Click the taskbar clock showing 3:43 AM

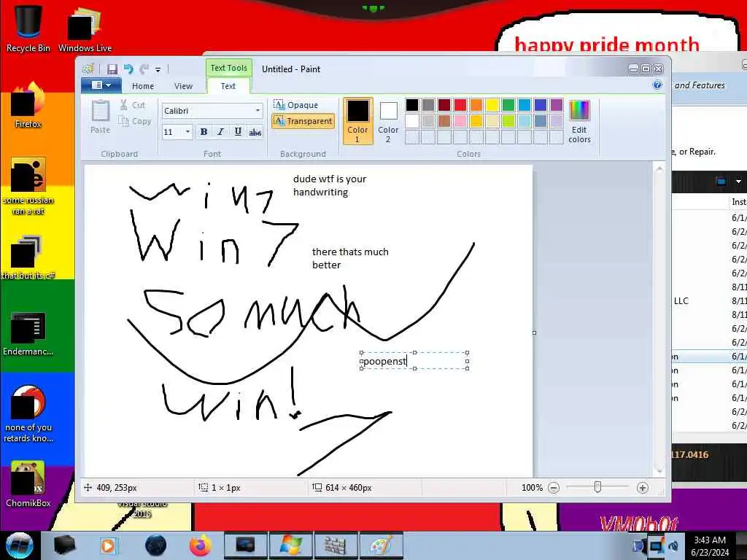coord(710,545)
